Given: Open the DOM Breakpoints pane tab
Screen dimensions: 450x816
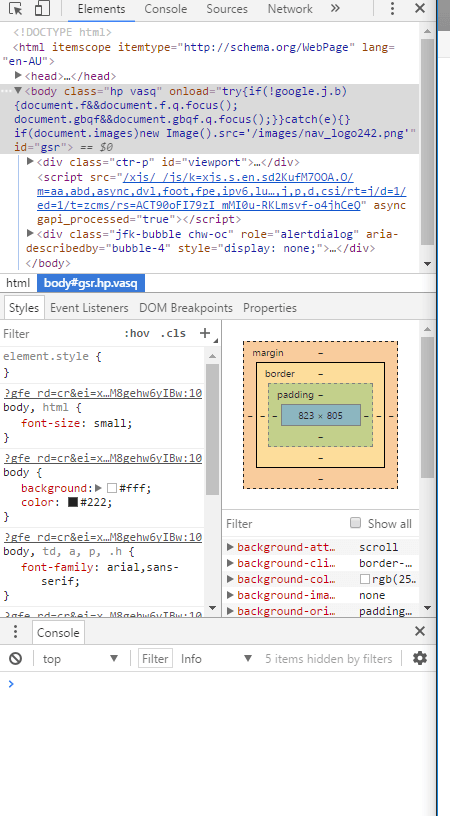Looking at the screenshot, I should 185,308.
